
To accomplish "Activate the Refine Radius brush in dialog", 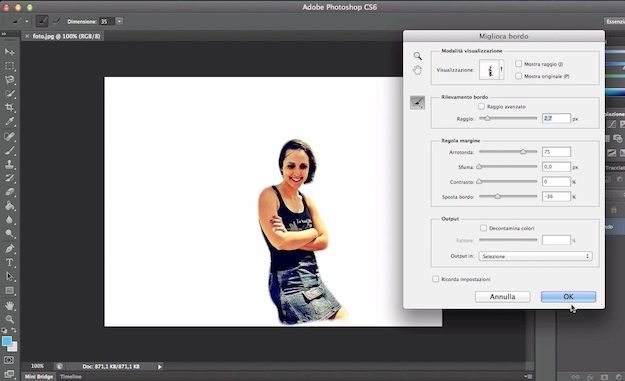I will tap(417, 102).
